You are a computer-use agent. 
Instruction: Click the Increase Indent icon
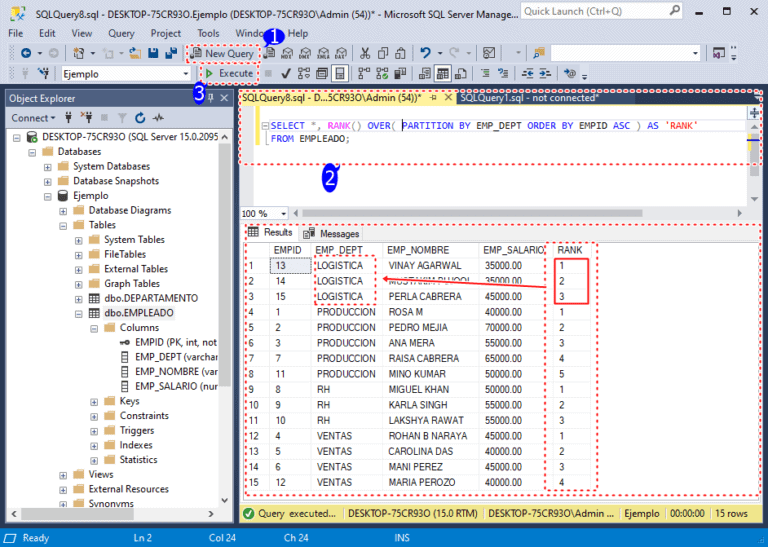coord(545,74)
